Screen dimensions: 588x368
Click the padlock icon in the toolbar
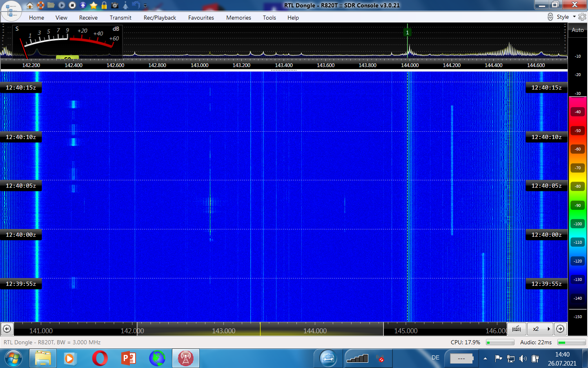point(104,5)
